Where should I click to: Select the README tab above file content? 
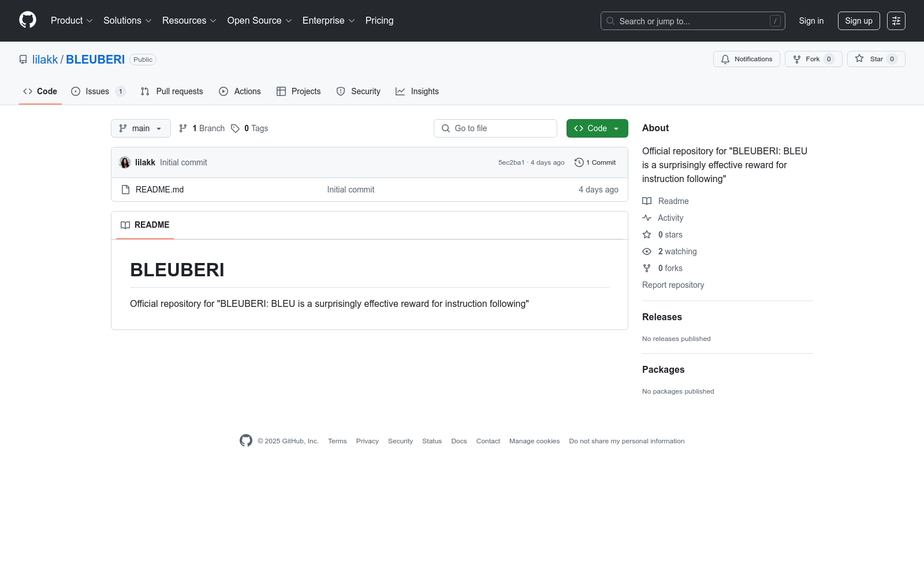pos(145,225)
